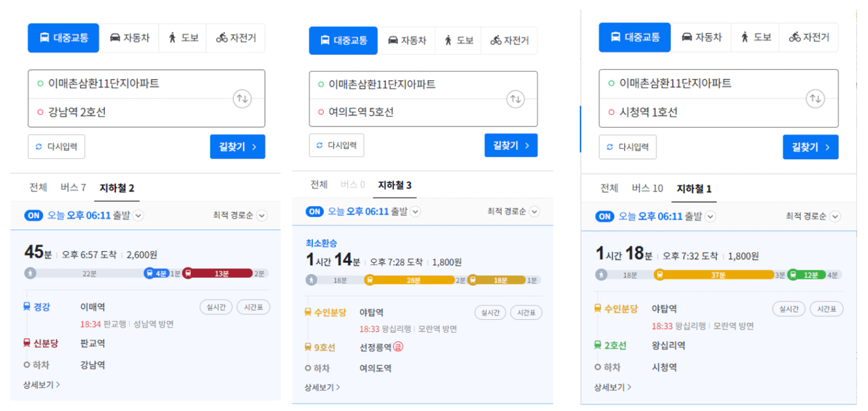Click 판교역 transfer station text
The height and width of the screenshot is (411, 868).
tap(92, 344)
